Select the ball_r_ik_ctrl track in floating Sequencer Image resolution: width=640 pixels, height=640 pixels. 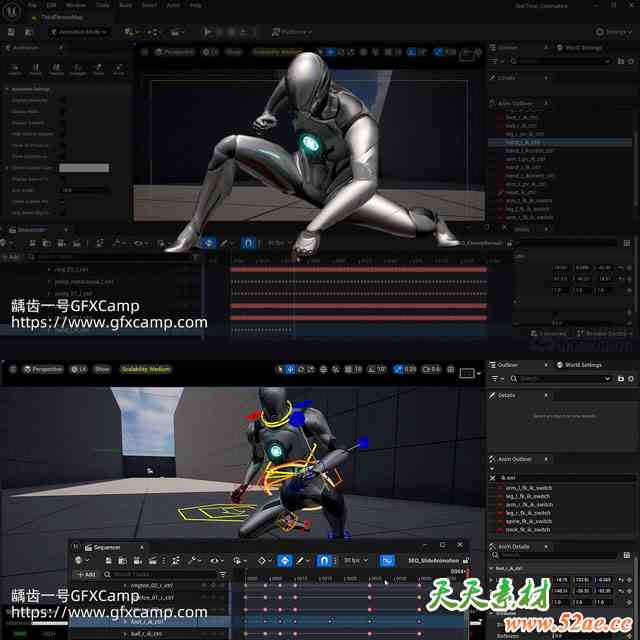[146, 634]
